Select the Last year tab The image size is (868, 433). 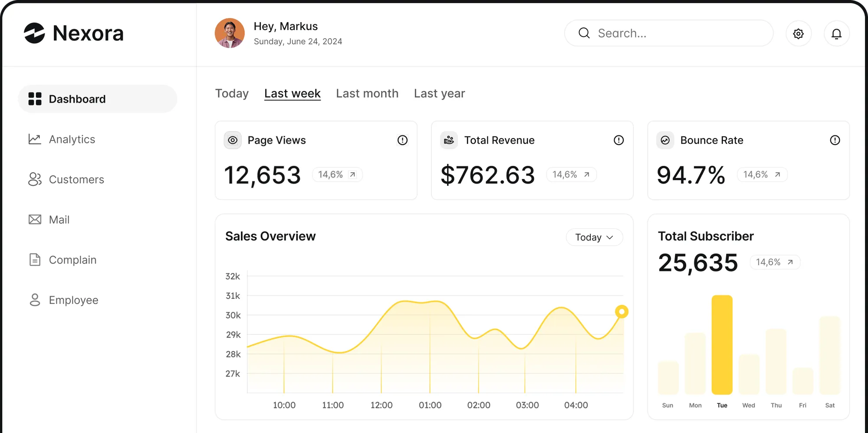[x=439, y=93]
